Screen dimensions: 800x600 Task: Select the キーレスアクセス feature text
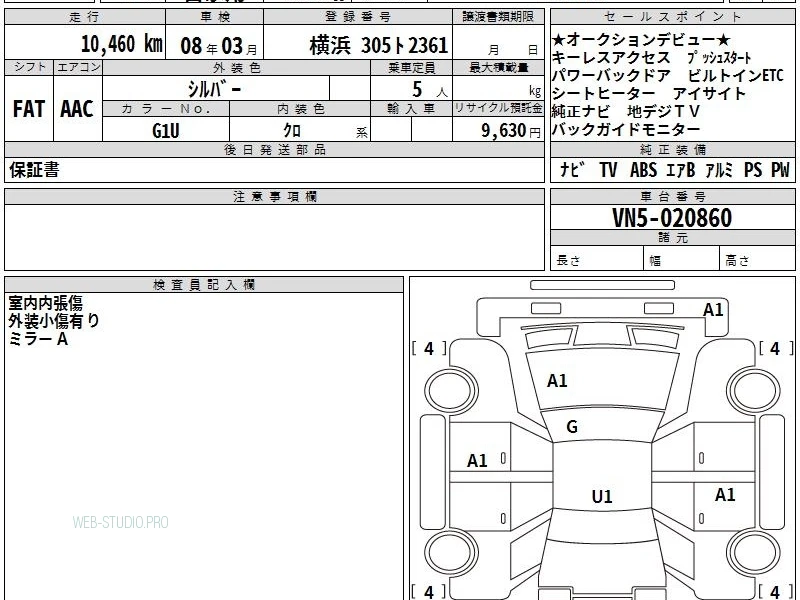coord(611,57)
